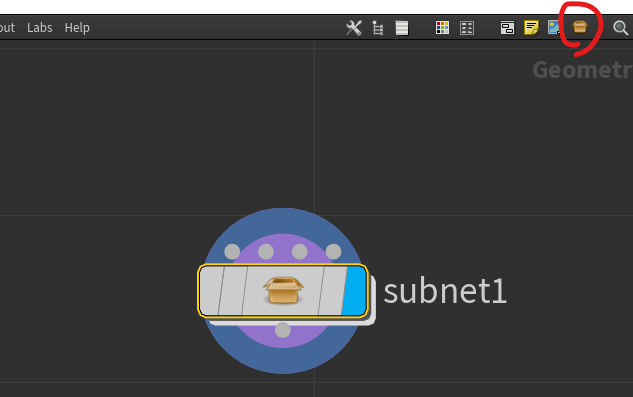Select the subnet1 name label
Image resolution: width=633 pixels, height=397 pixels.
pos(445,291)
